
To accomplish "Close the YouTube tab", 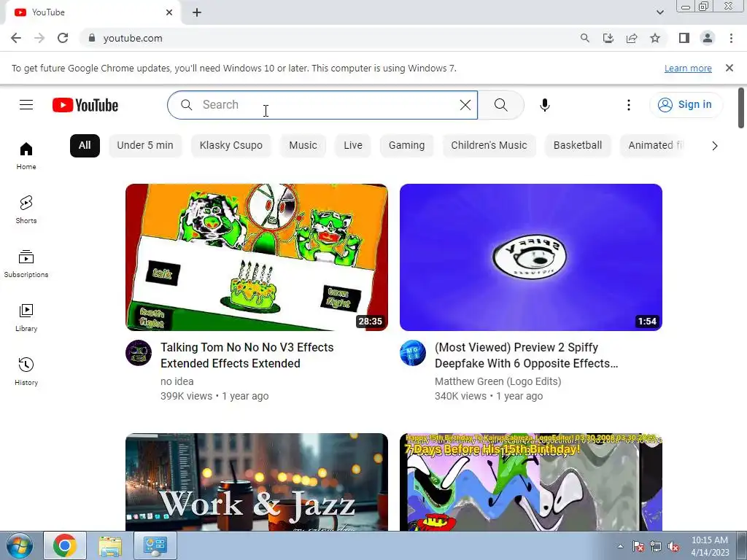I will pyautogui.click(x=169, y=12).
